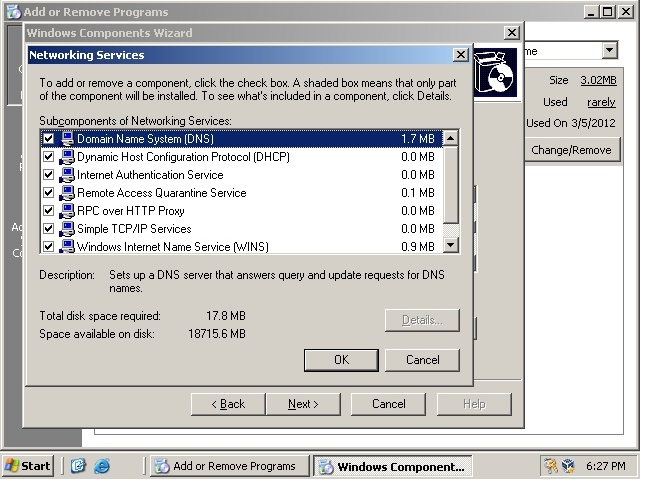Click the 1.7 MB size value

click(x=418, y=139)
